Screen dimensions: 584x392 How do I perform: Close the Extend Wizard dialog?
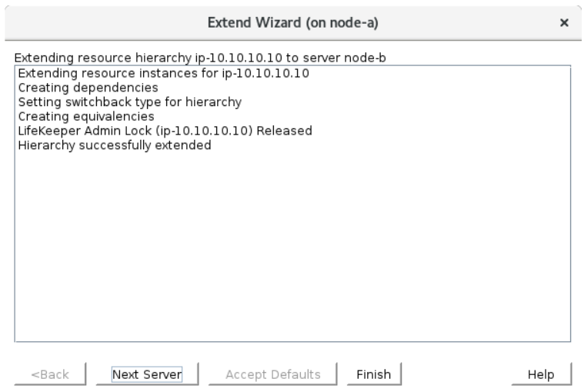[564, 24]
